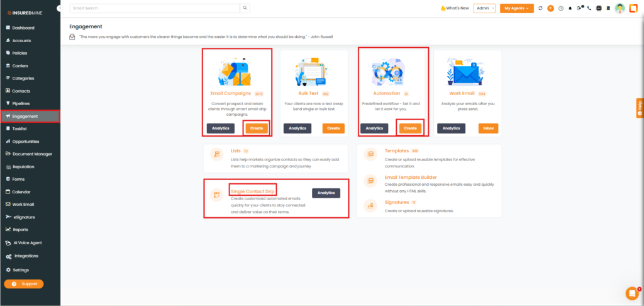Click the phone dialer icon

coord(589,8)
